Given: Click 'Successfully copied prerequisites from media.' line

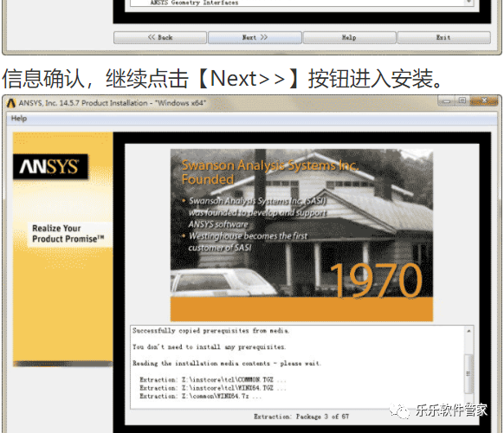Looking at the screenshot, I should pos(210,331).
